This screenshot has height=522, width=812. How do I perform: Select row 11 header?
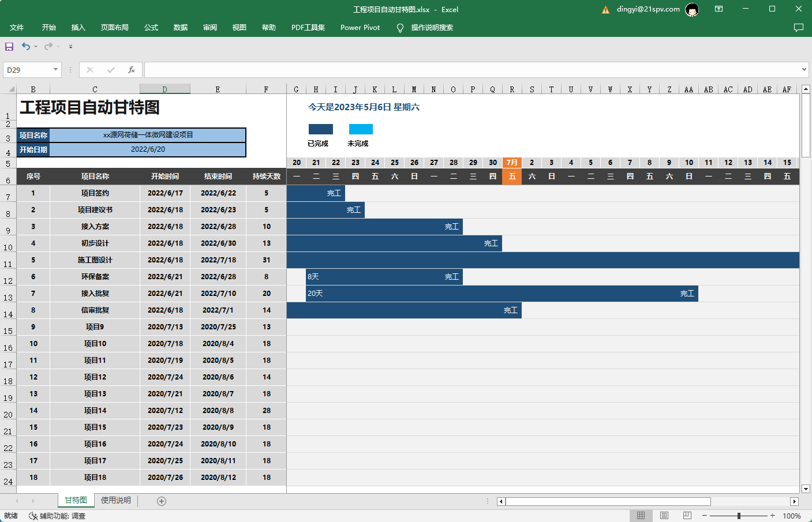(8, 260)
